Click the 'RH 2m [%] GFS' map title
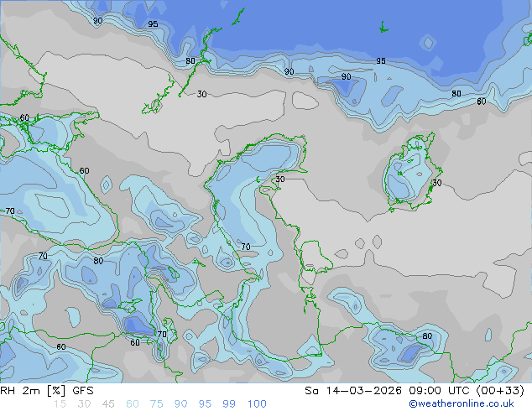This screenshot has height=411, width=532. click(x=47, y=391)
